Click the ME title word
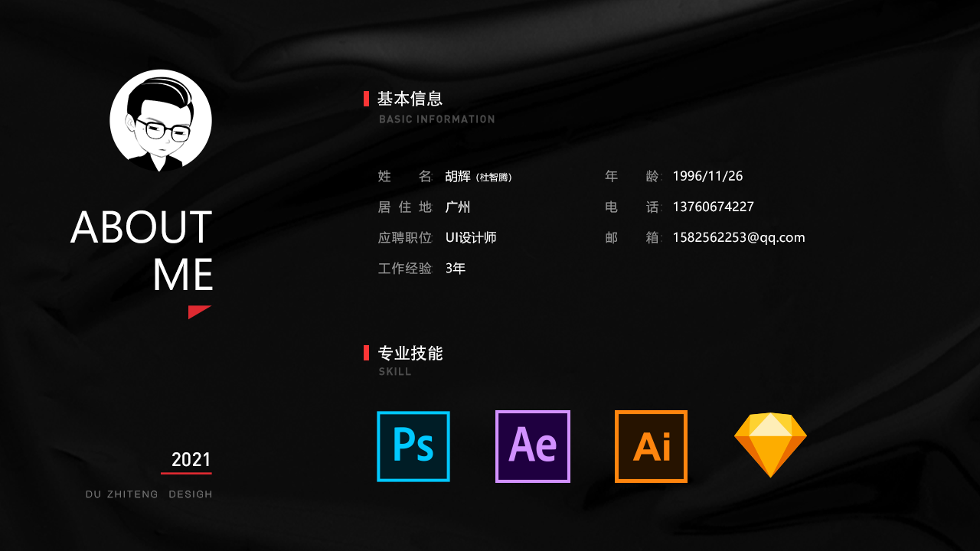This screenshot has width=980, height=551. [182, 275]
